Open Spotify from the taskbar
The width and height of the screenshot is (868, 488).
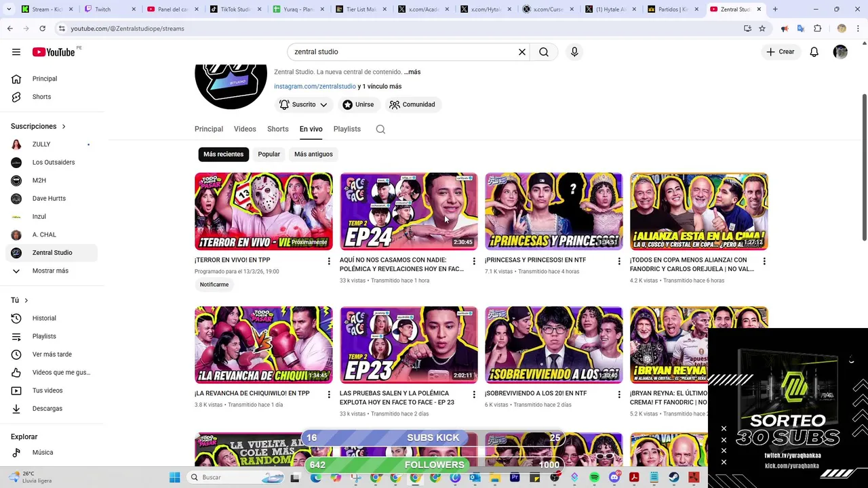coord(595,477)
